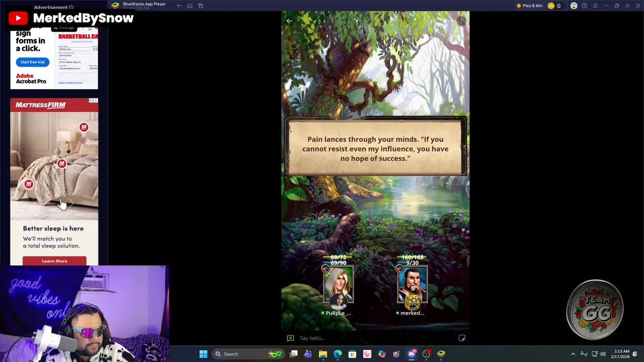The image size is (644, 362).
Task: Tap chat bubble icon beside Say hello
Action: (290, 338)
